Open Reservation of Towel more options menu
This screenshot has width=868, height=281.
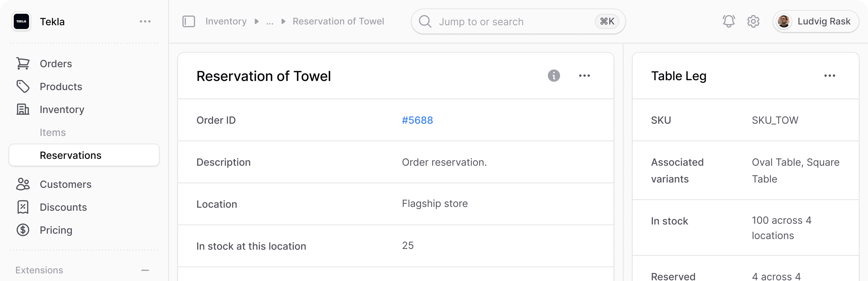pyautogui.click(x=584, y=76)
